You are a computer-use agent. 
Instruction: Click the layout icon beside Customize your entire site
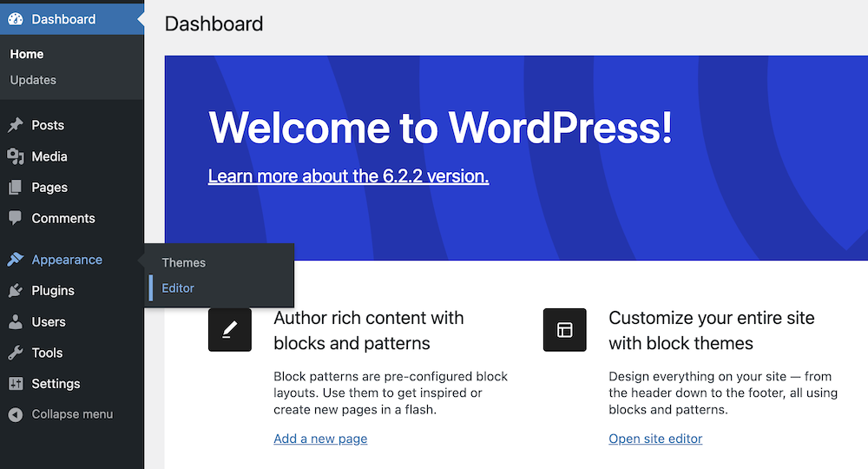(x=565, y=330)
